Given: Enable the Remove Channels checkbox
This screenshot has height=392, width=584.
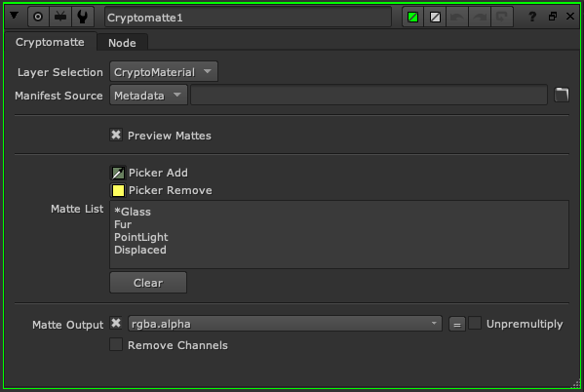Looking at the screenshot, I should [116, 344].
